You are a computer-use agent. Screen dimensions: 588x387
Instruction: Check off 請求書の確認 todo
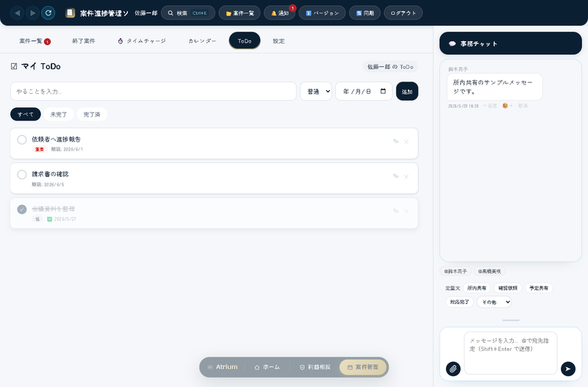[x=22, y=175]
